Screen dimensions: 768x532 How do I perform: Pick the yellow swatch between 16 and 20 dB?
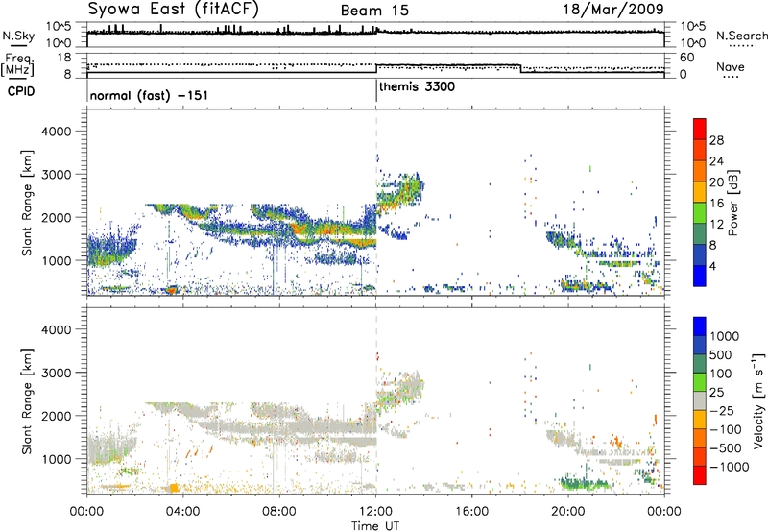tap(700, 192)
